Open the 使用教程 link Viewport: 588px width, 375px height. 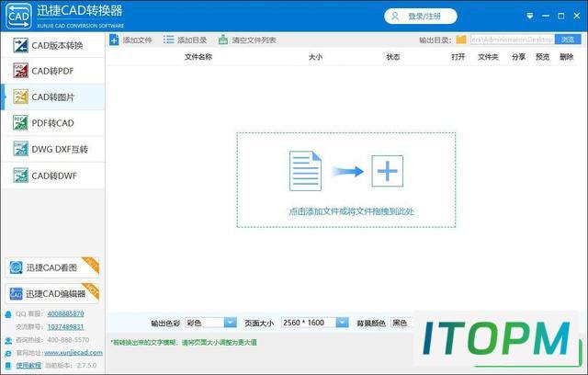pyautogui.click(x=28, y=365)
